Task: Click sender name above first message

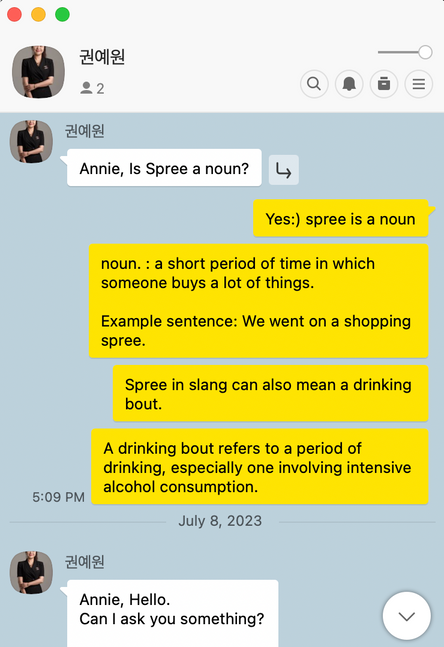Action: pos(85,131)
